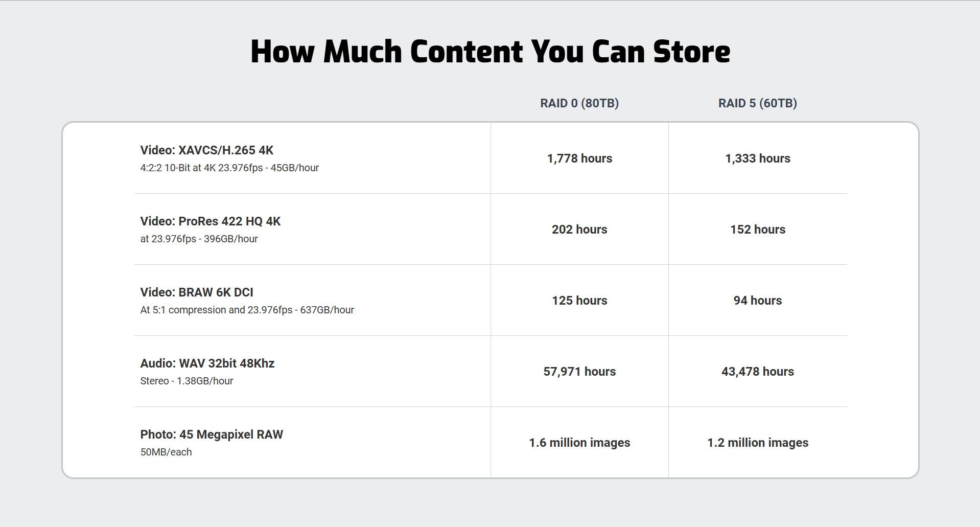Click the '202 hours' value
Viewport: 980px width, 527px height.
579,230
